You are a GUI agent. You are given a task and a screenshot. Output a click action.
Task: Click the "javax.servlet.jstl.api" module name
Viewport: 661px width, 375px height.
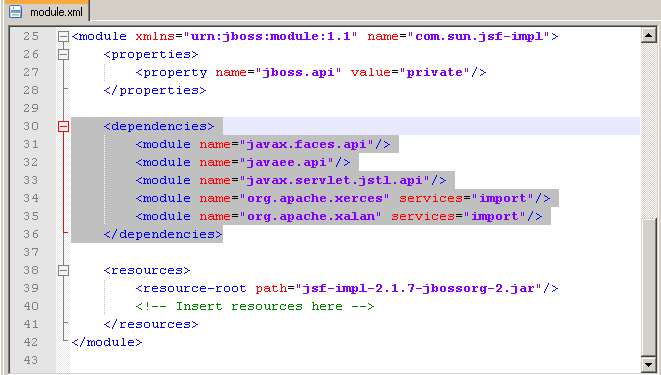(334, 180)
